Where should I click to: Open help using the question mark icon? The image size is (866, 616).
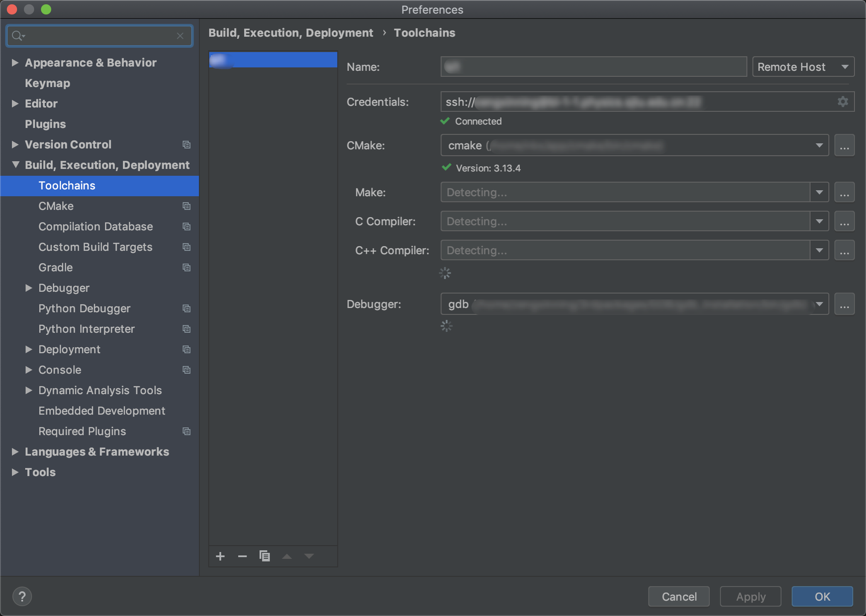click(22, 596)
